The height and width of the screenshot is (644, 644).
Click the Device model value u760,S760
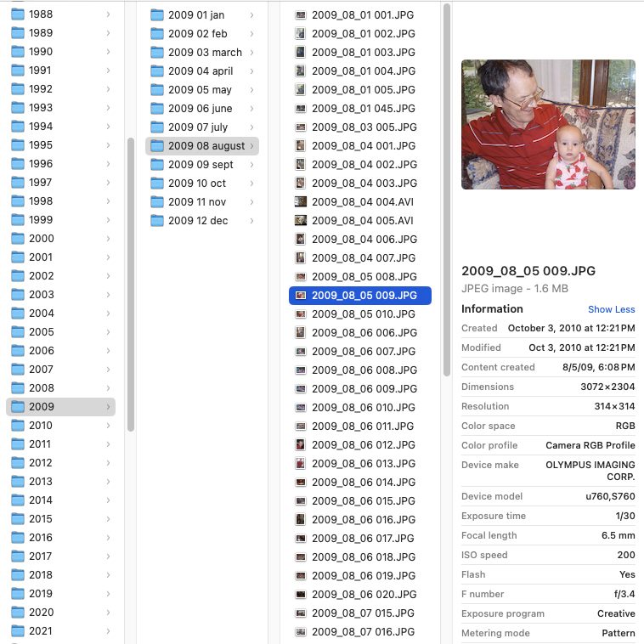point(610,496)
